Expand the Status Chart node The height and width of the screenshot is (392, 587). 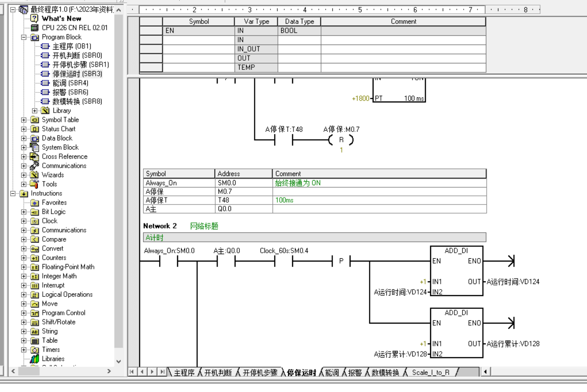[x=25, y=129]
